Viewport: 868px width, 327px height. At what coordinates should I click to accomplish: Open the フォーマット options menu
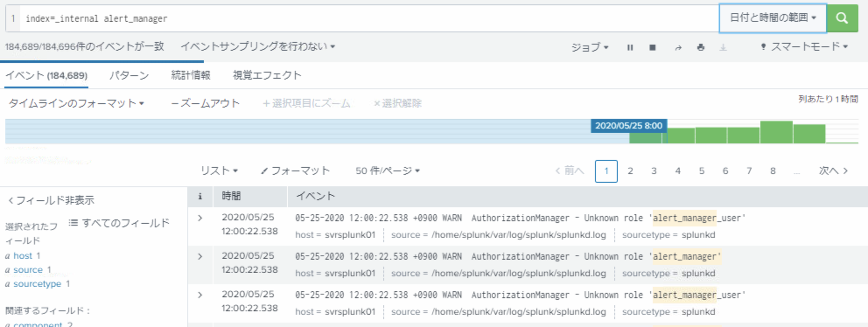pos(295,170)
